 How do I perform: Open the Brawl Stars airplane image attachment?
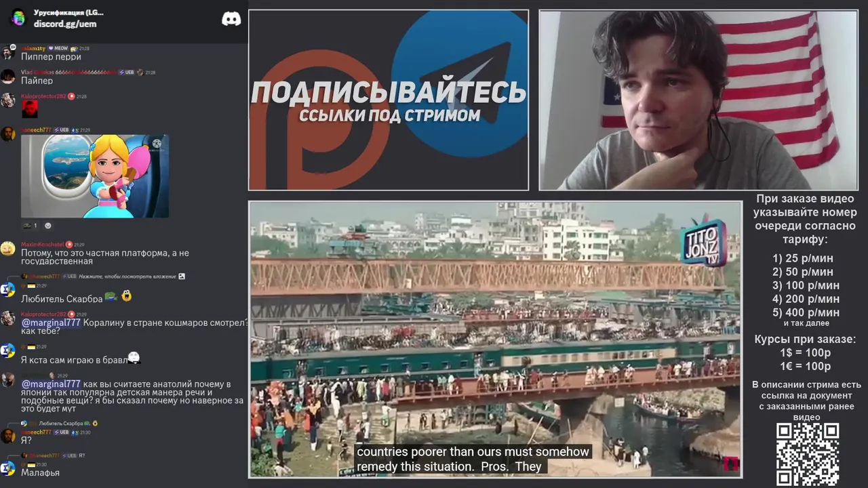tap(95, 176)
